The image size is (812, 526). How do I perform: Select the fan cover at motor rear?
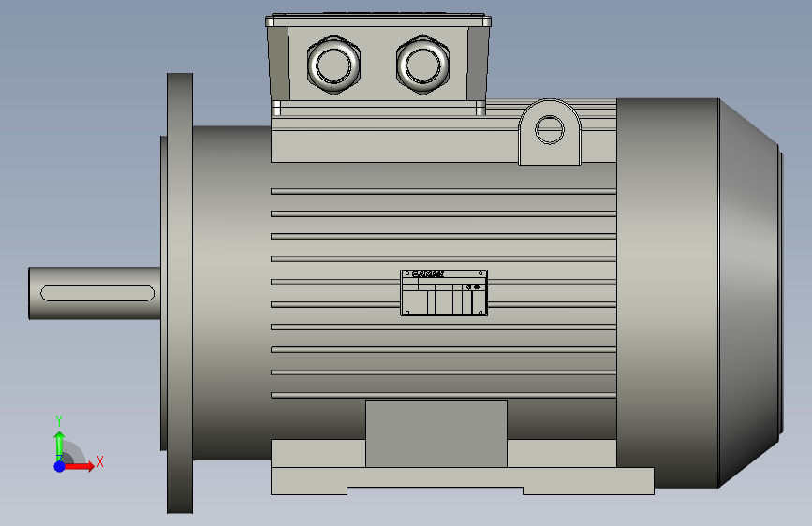coord(699,293)
